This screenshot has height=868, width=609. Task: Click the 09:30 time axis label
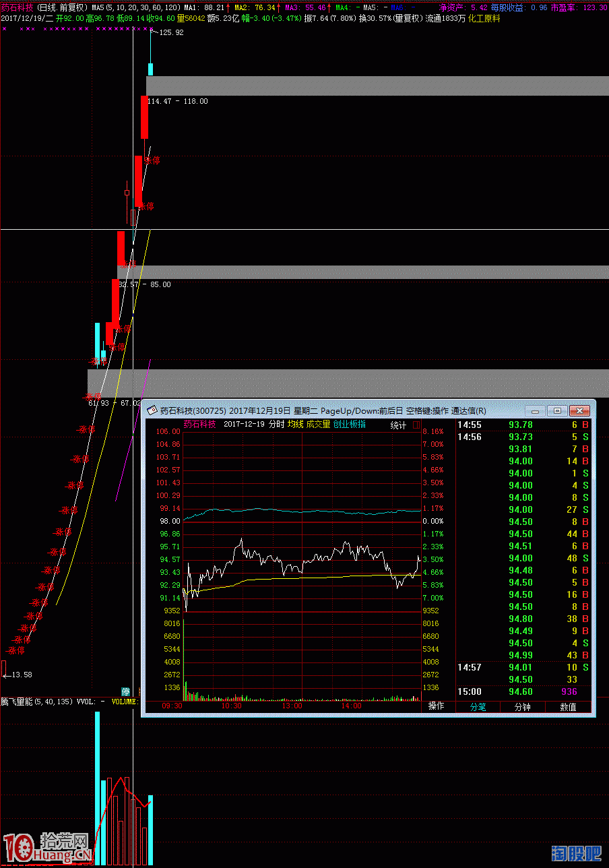click(172, 706)
